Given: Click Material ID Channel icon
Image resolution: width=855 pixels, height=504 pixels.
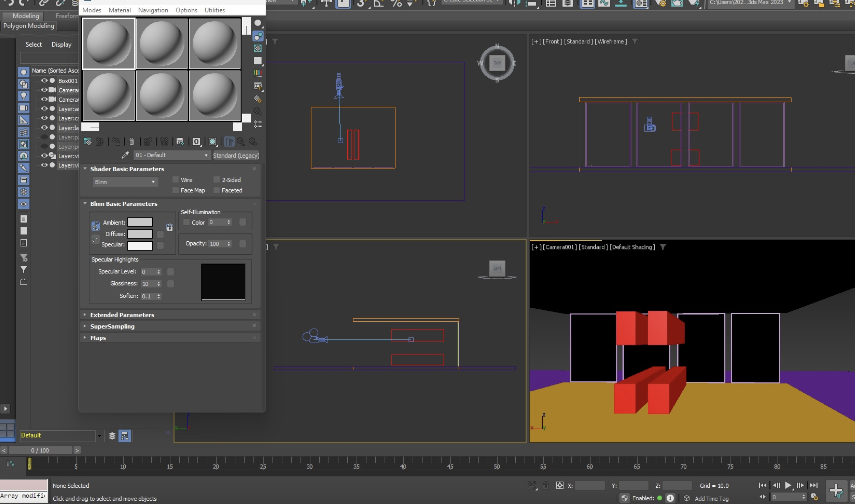Looking at the screenshot, I should tap(196, 141).
